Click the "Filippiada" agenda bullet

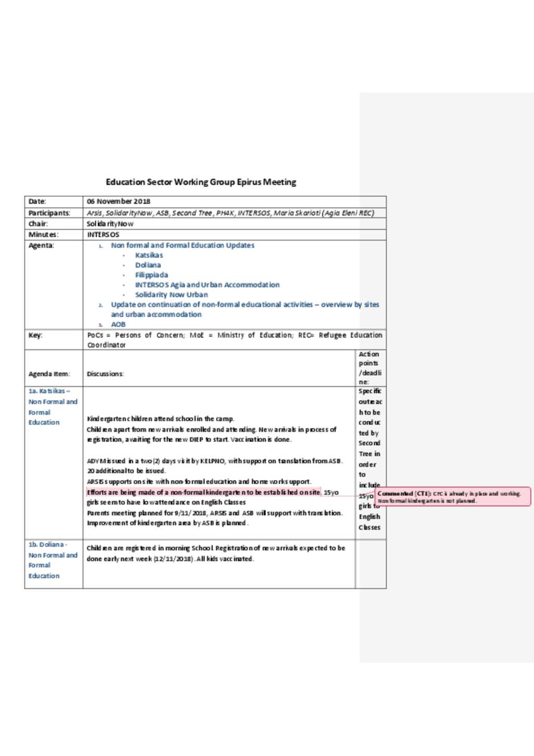point(152,275)
